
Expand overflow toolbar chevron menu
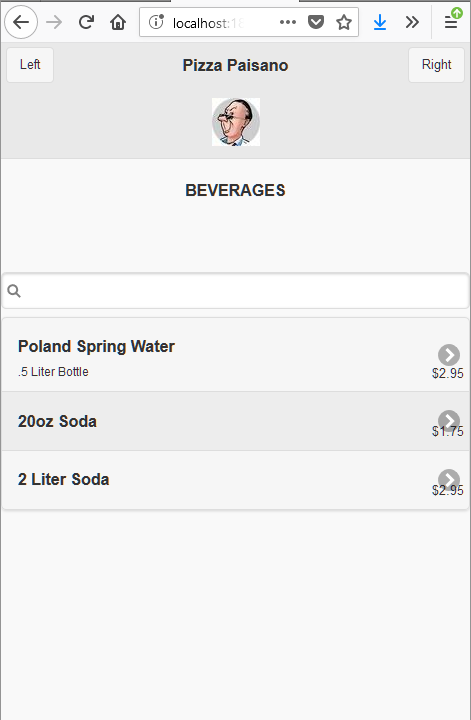pyautogui.click(x=412, y=22)
